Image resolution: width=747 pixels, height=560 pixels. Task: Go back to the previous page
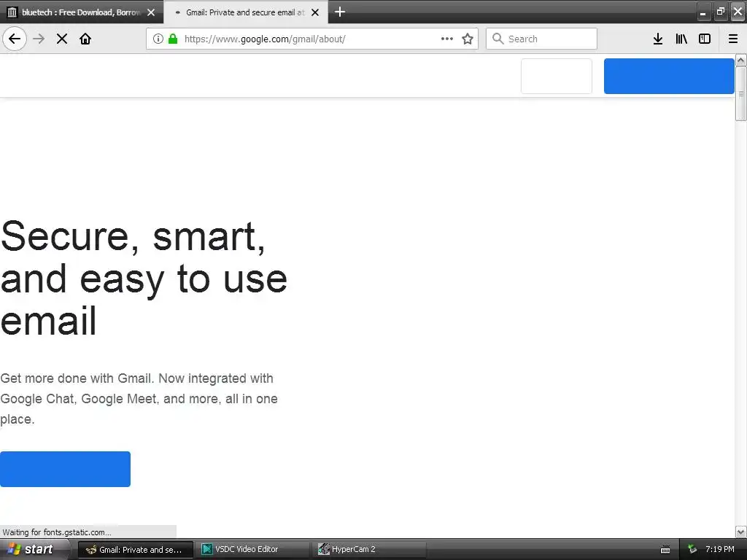click(x=15, y=39)
